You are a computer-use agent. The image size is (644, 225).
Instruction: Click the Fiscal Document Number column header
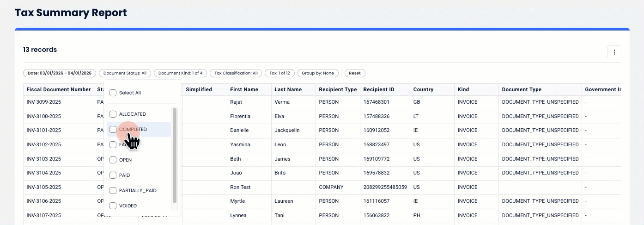coord(59,89)
